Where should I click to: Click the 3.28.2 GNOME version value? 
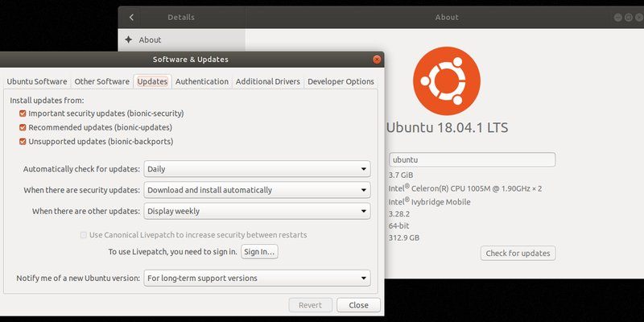(x=398, y=214)
